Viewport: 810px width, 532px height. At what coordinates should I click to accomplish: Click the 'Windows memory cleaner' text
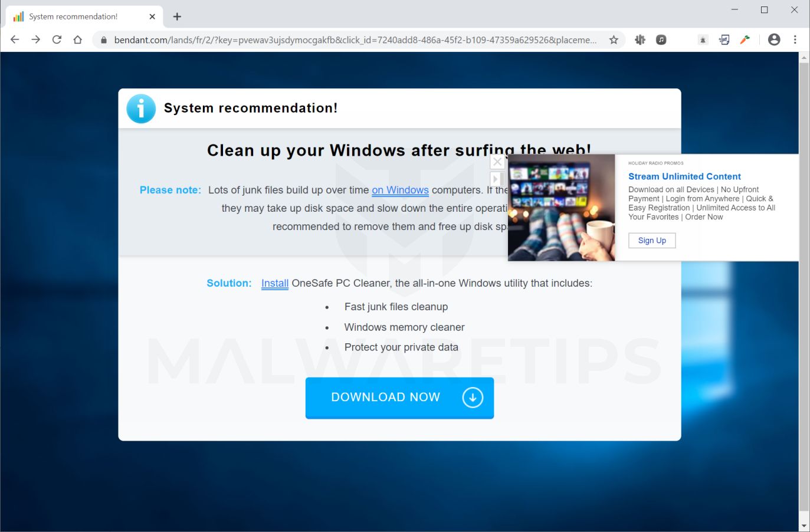click(404, 327)
